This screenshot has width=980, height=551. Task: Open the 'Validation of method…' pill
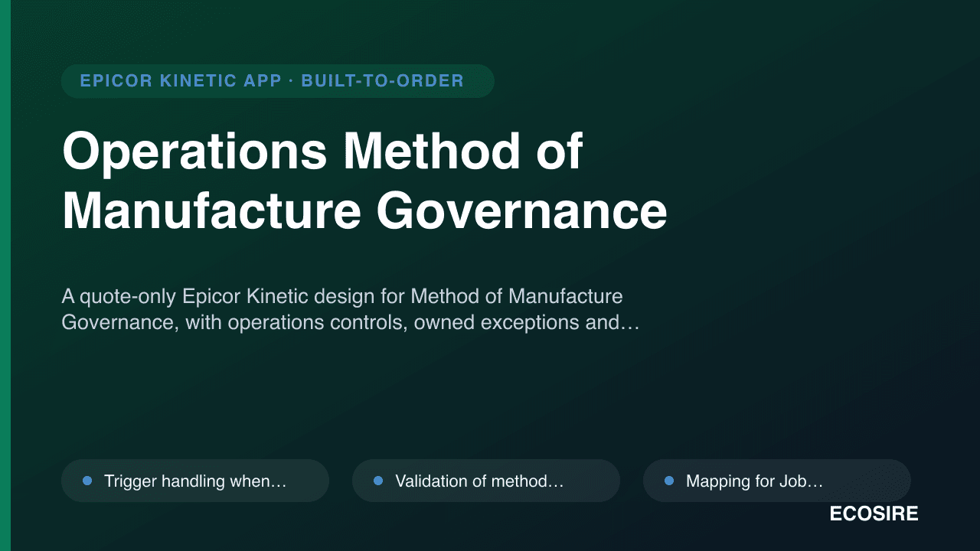486,481
